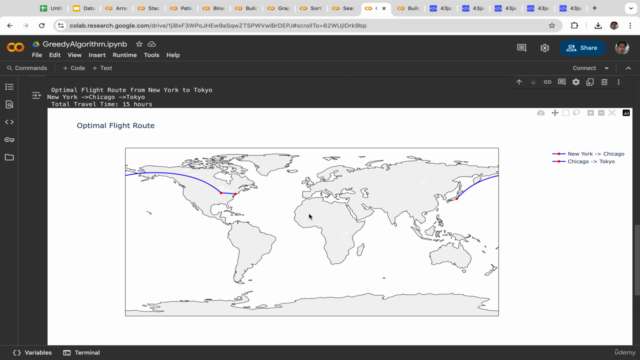Screen dimensions: 640x360
Task: Toggle New York -> Chicago legend trace
Action: coord(588,154)
